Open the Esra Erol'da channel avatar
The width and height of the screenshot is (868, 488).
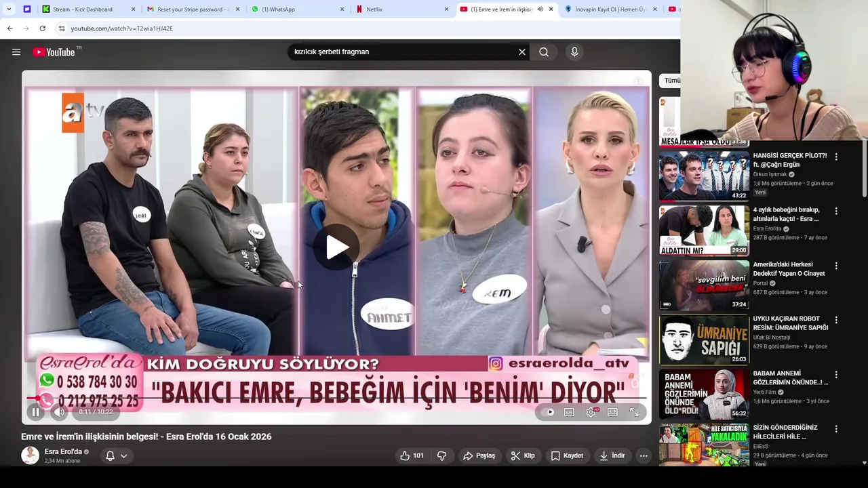coord(30,455)
